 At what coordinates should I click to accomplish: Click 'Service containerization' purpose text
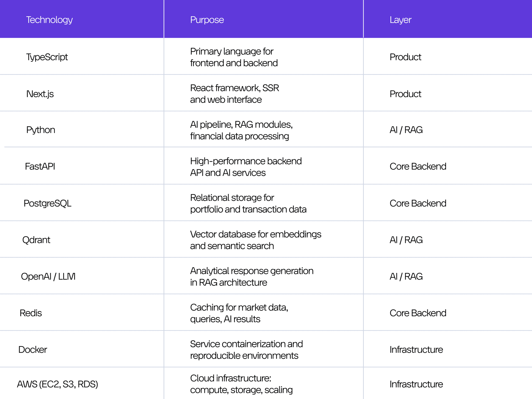pyautogui.click(x=246, y=350)
